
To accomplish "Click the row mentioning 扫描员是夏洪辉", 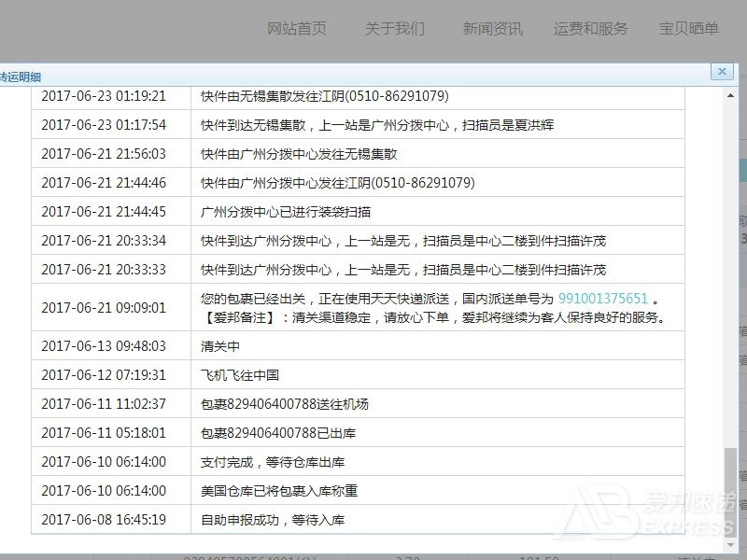I will [x=358, y=125].
